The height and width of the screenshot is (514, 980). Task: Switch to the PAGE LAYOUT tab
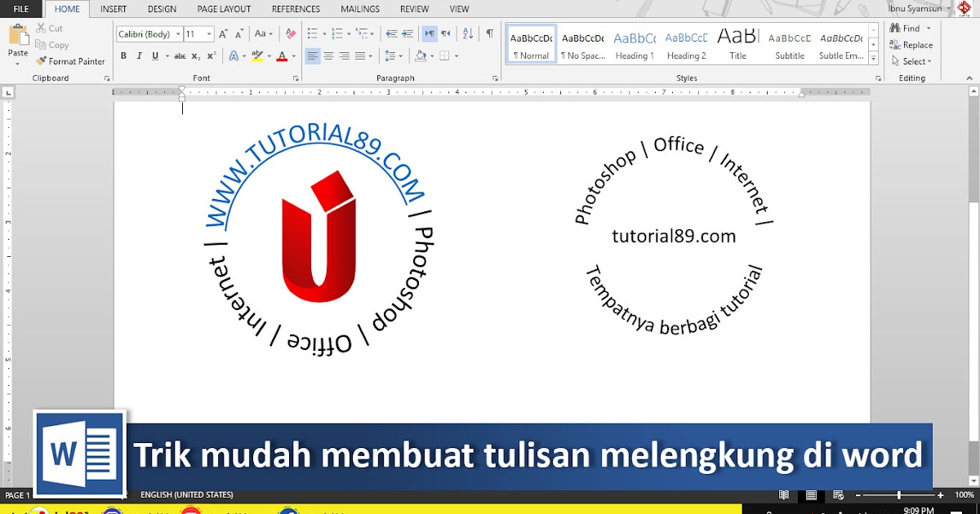point(224,9)
